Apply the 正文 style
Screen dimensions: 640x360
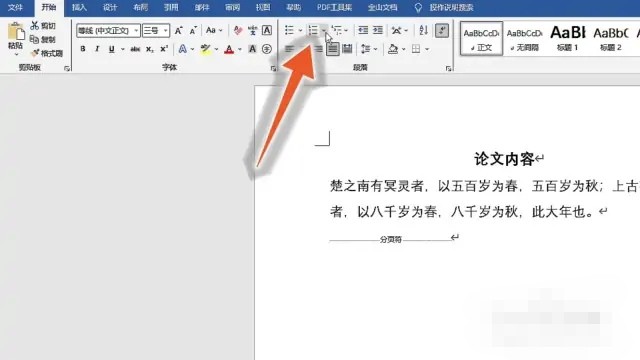pos(481,38)
